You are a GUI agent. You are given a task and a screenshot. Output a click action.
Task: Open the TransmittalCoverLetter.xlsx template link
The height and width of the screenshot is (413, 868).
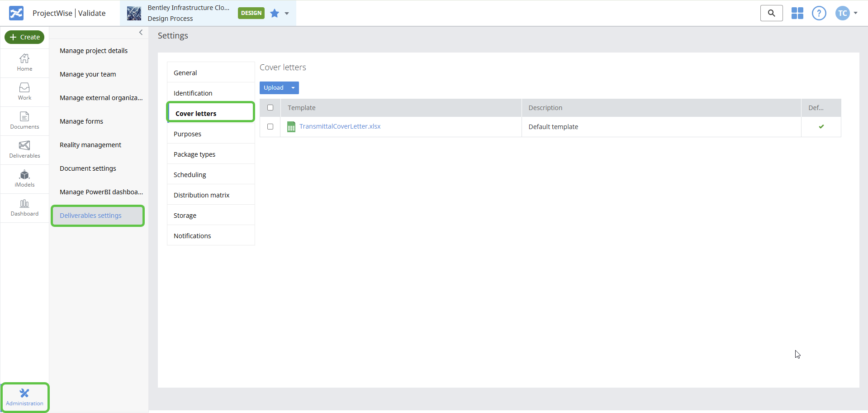(x=340, y=126)
